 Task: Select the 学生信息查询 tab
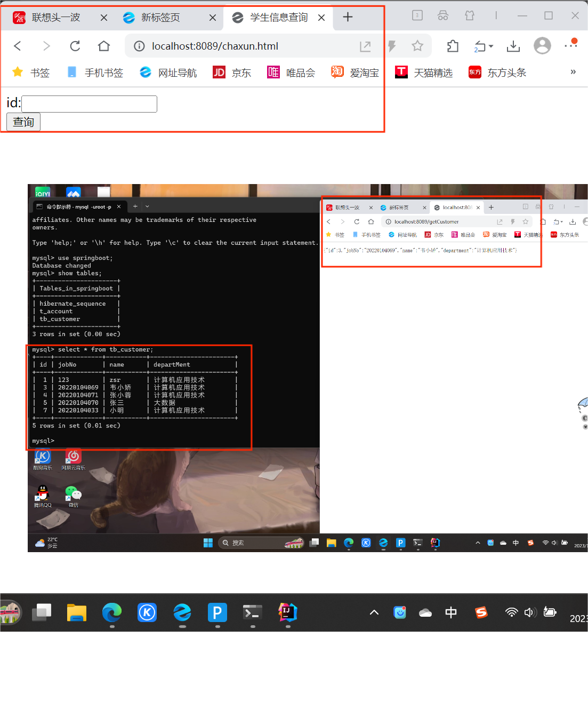pyautogui.click(x=278, y=18)
